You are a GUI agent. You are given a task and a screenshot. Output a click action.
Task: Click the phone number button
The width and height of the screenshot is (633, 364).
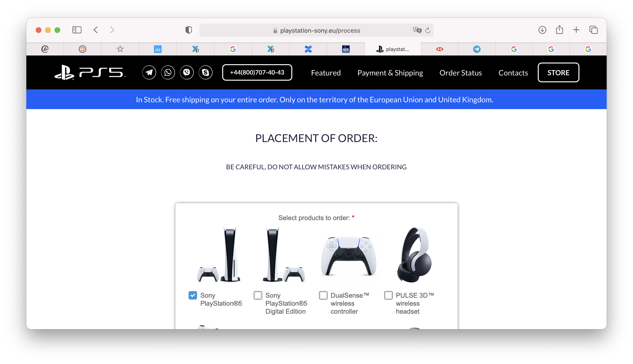tap(257, 72)
